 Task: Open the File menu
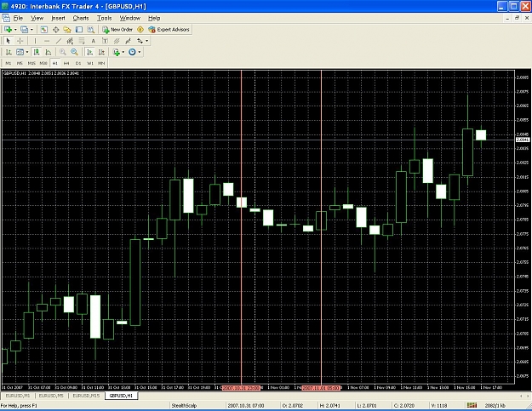pos(18,18)
